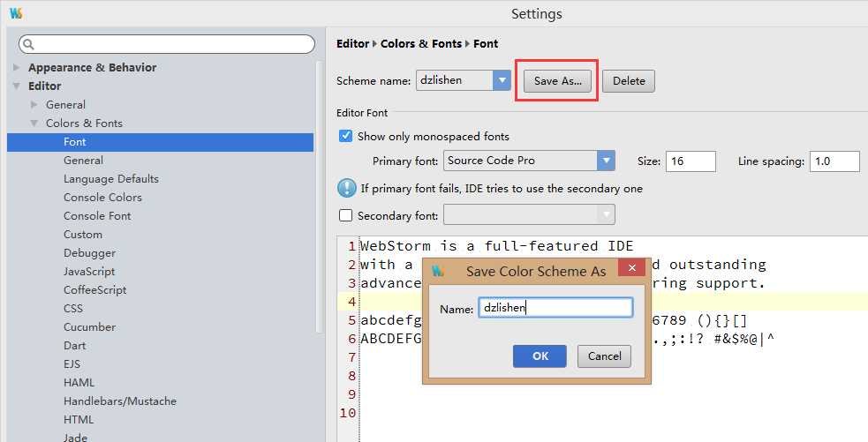Open Language Defaults settings
The width and height of the screenshot is (868, 442).
coord(110,179)
